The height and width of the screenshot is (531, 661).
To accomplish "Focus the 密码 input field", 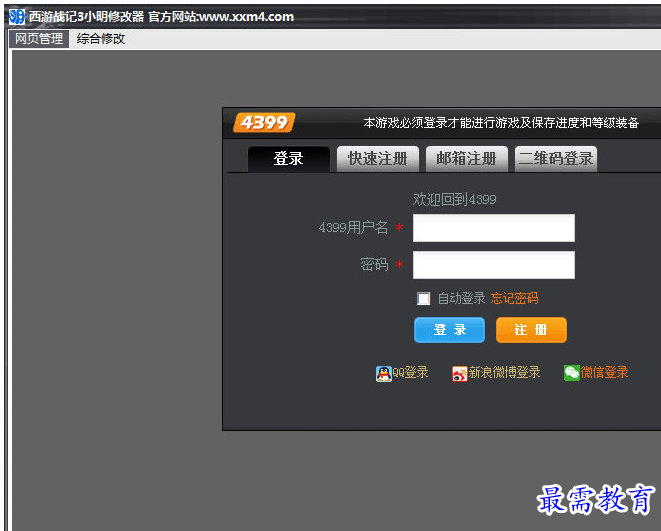I will pos(494,265).
